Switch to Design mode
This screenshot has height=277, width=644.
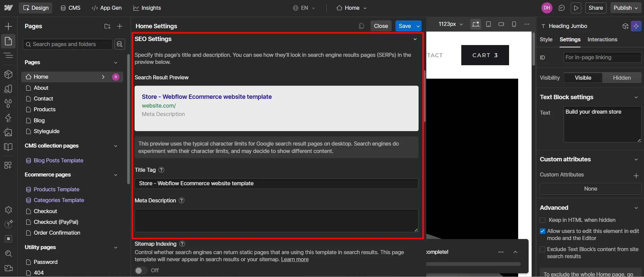(x=36, y=8)
